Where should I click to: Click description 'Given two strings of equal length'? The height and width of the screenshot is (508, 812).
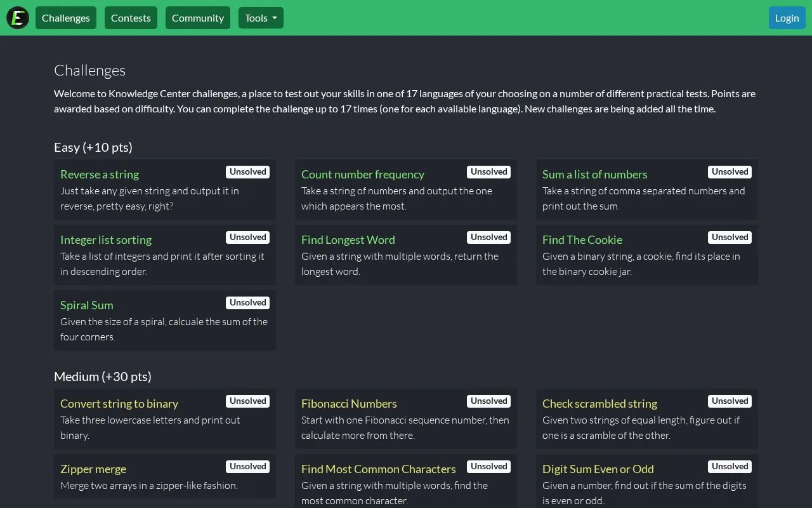(x=641, y=427)
